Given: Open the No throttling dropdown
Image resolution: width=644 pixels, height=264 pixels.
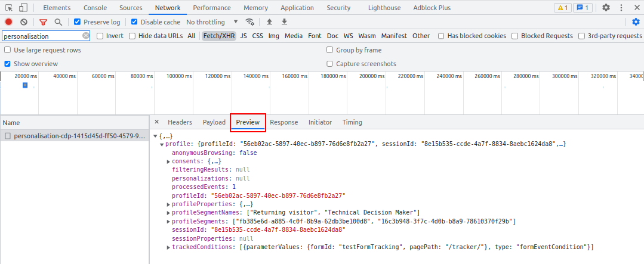Looking at the screenshot, I should [x=212, y=21].
